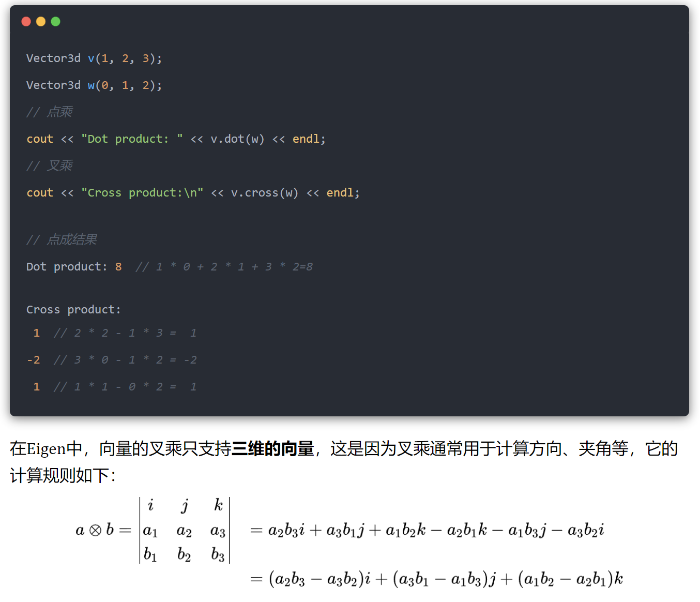Click the comment '// 点成结果'

point(62,239)
